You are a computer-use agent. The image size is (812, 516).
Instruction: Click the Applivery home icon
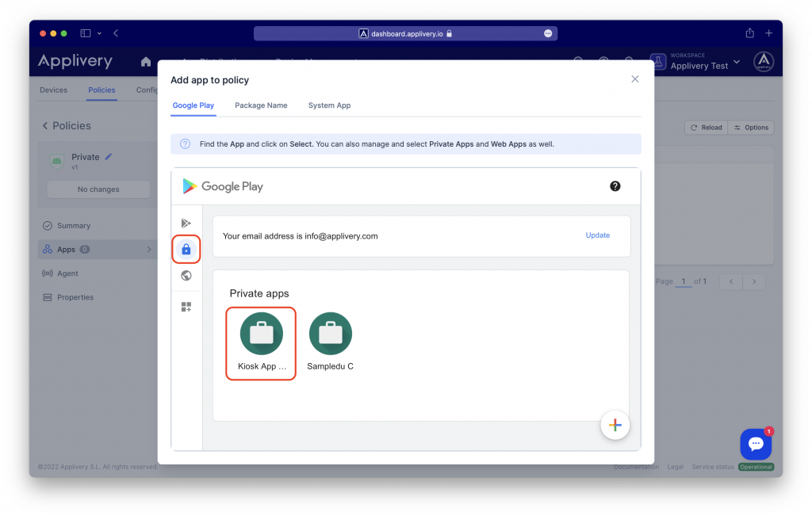point(146,62)
